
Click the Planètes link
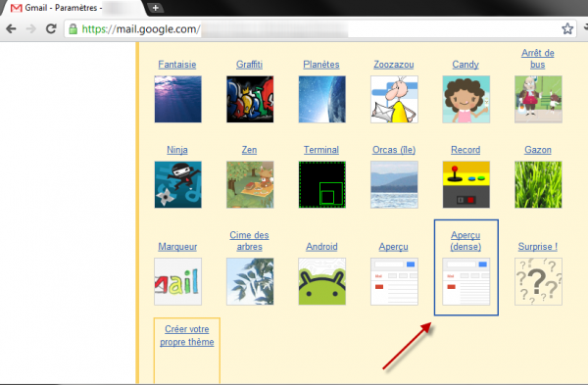(x=321, y=65)
